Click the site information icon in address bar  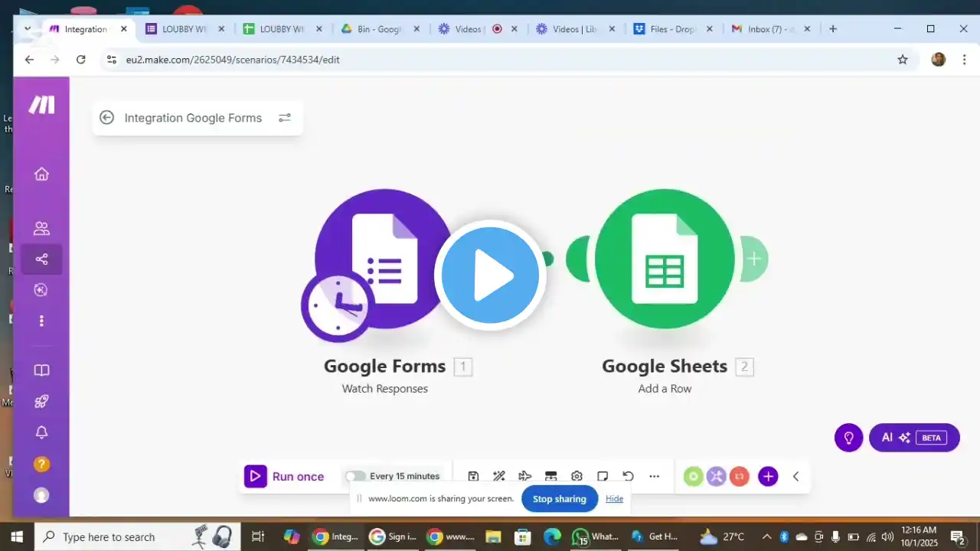pos(112,59)
